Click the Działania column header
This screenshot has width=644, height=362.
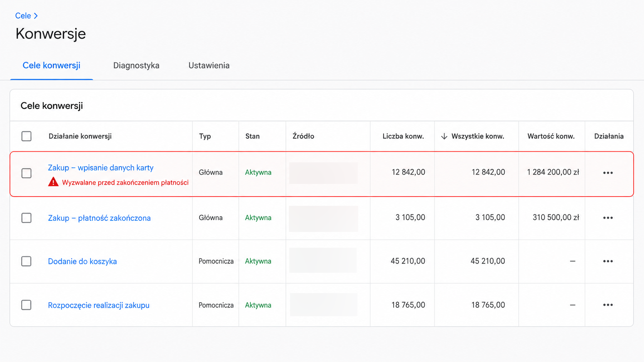coord(609,136)
